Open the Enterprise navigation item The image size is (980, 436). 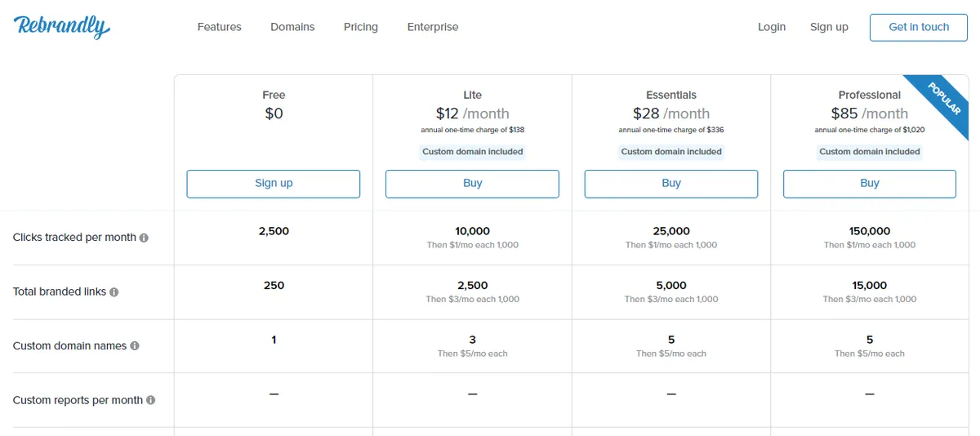[x=432, y=27]
